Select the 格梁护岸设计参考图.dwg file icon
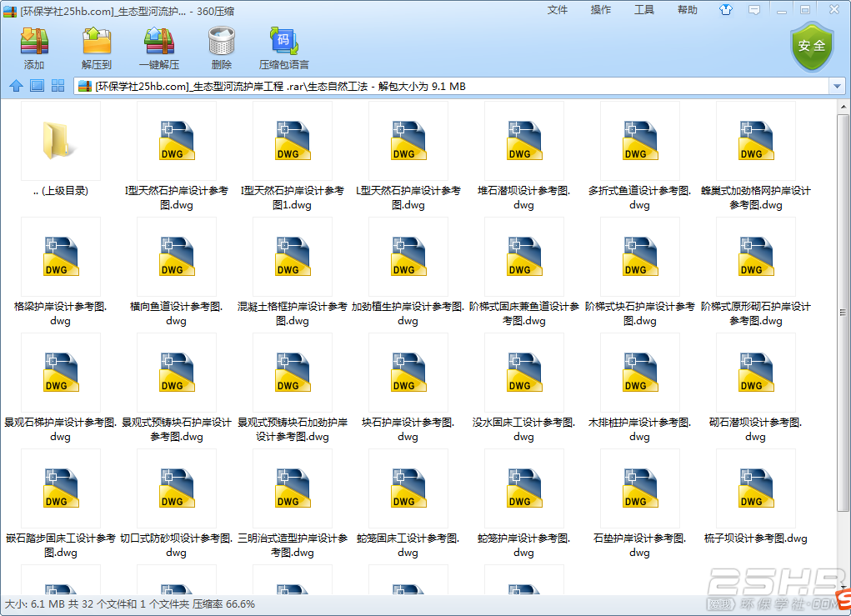Viewport: 851px width, 616px height. 60,257
